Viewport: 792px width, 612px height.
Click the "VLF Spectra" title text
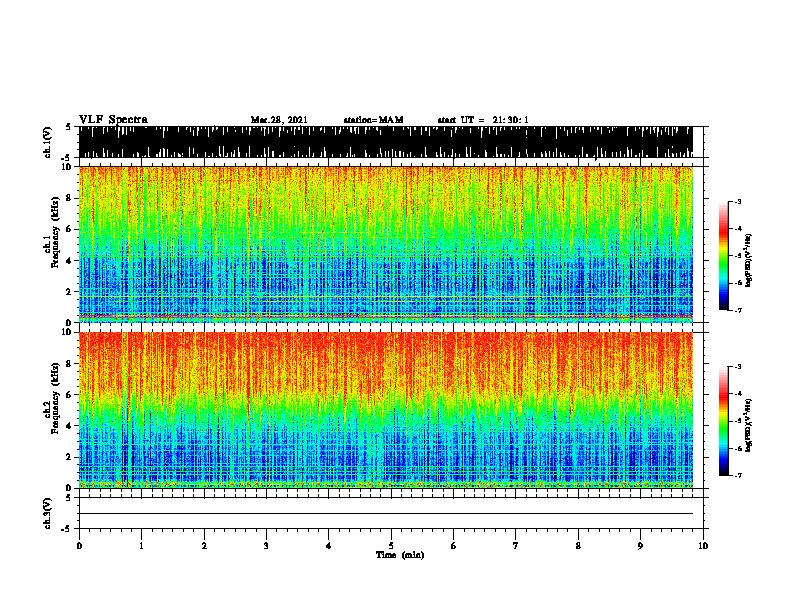[x=113, y=119]
